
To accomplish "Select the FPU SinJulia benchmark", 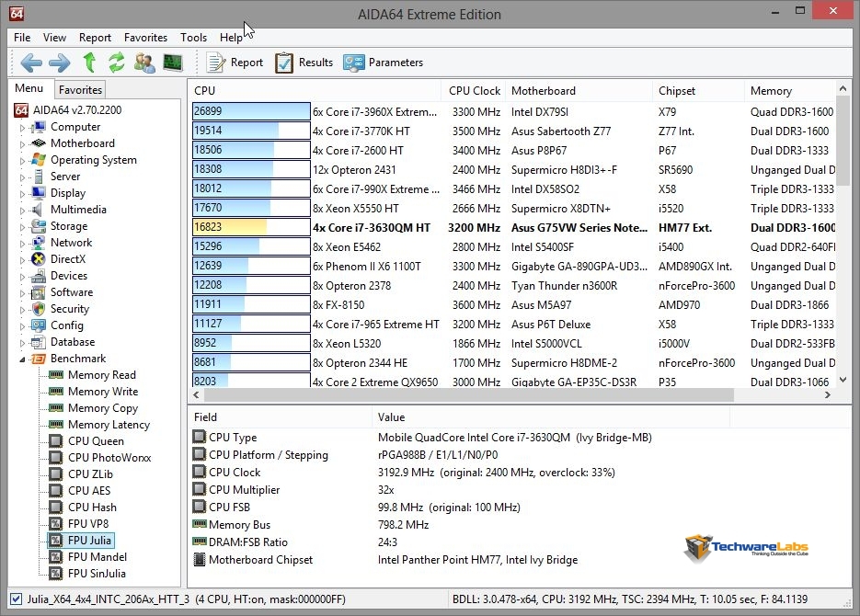I will tap(97, 574).
